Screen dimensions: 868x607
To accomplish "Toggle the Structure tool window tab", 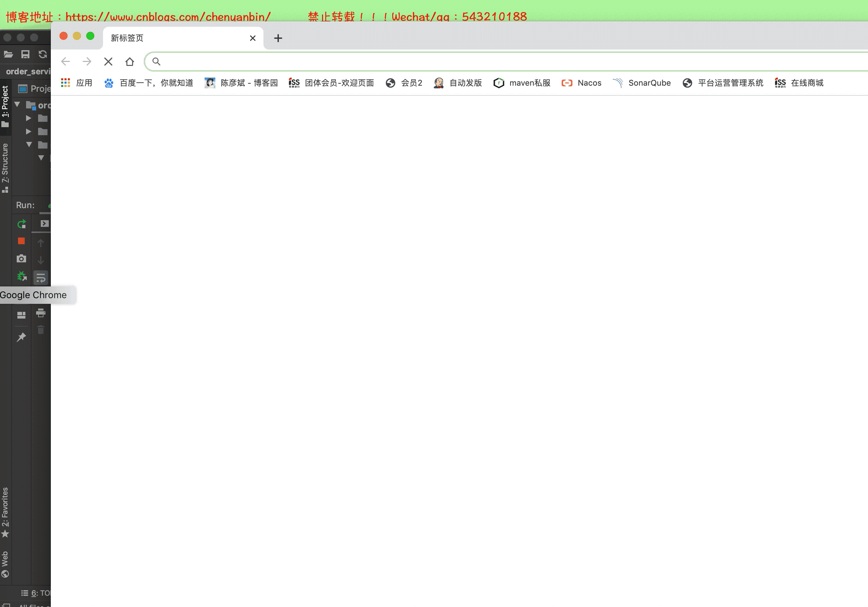I will click(5, 168).
